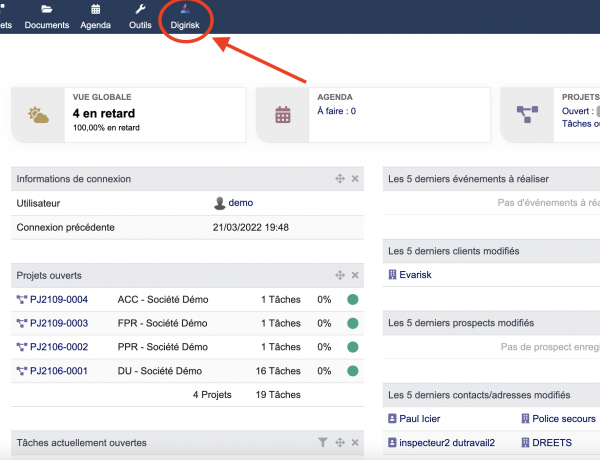The image size is (600, 460).
Task: Open the DREETS company link
Action: (x=552, y=443)
